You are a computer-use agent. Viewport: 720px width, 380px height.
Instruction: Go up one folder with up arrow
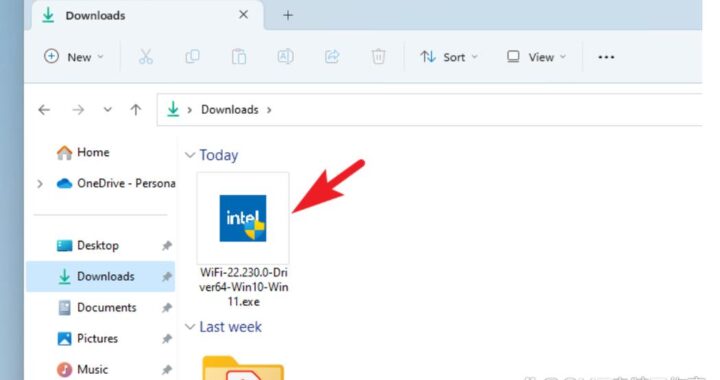tap(135, 110)
